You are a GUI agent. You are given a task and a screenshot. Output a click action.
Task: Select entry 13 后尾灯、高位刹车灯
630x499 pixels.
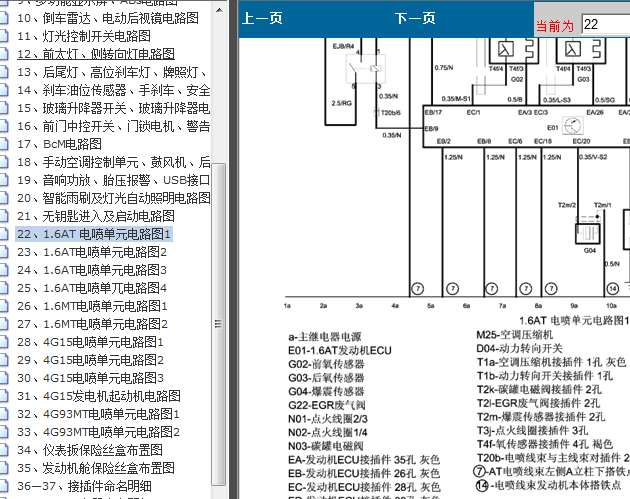point(112,72)
